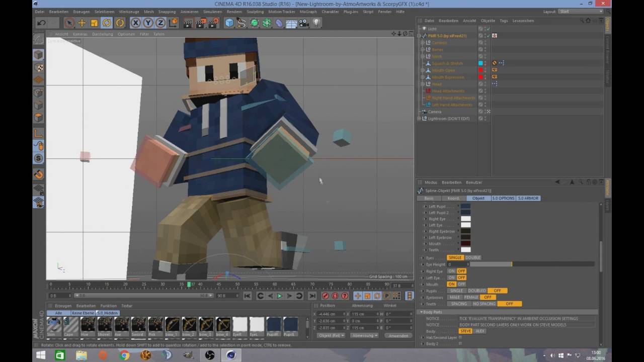Viewport: 644px width, 362px height.
Task: Toggle the X axis lock
Action: [135, 23]
